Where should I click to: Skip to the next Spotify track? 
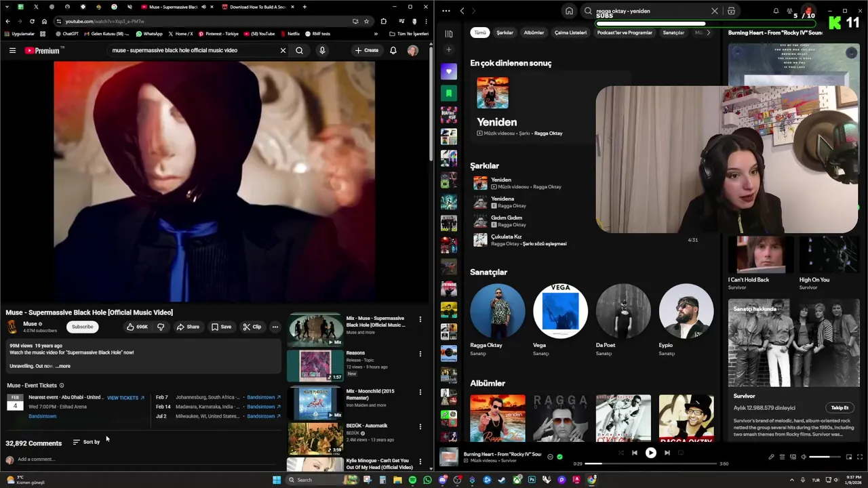pyautogui.click(x=667, y=453)
